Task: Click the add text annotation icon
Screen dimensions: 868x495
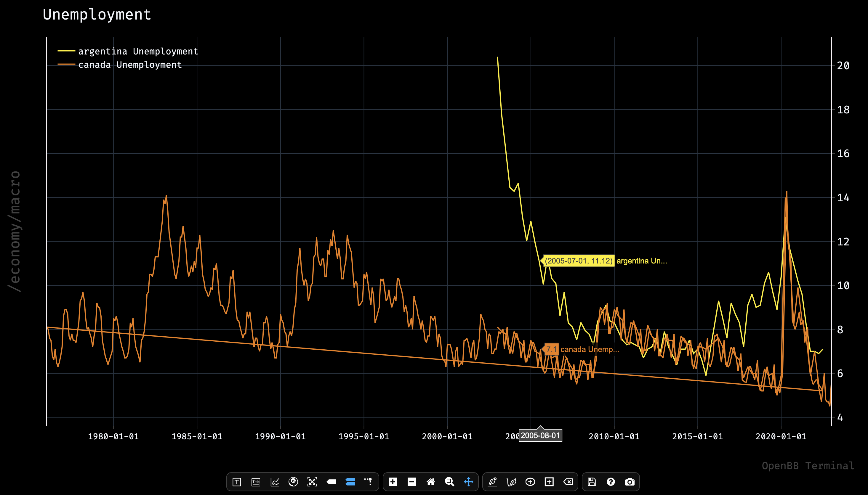Action: point(237,482)
